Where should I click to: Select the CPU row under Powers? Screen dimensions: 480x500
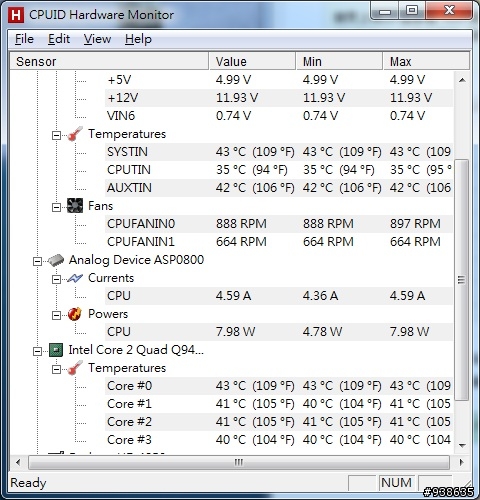tap(279, 332)
